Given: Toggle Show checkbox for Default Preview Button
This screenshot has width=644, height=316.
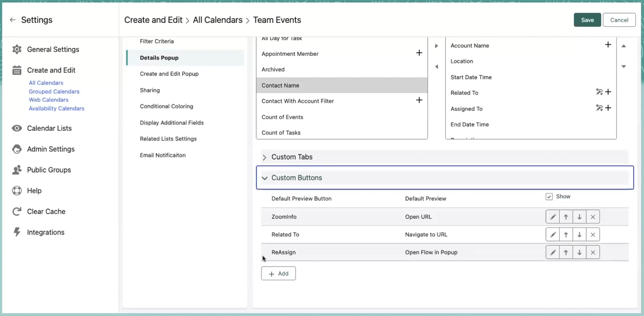Looking at the screenshot, I should (549, 197).
